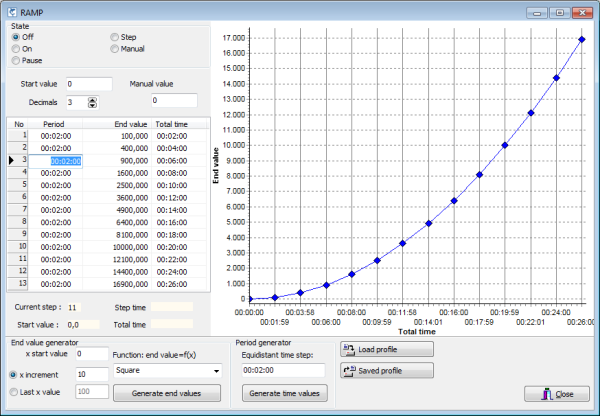Click the Decimals spinner arrows
This screenshot has height=416, width=600.
(93, 102)
